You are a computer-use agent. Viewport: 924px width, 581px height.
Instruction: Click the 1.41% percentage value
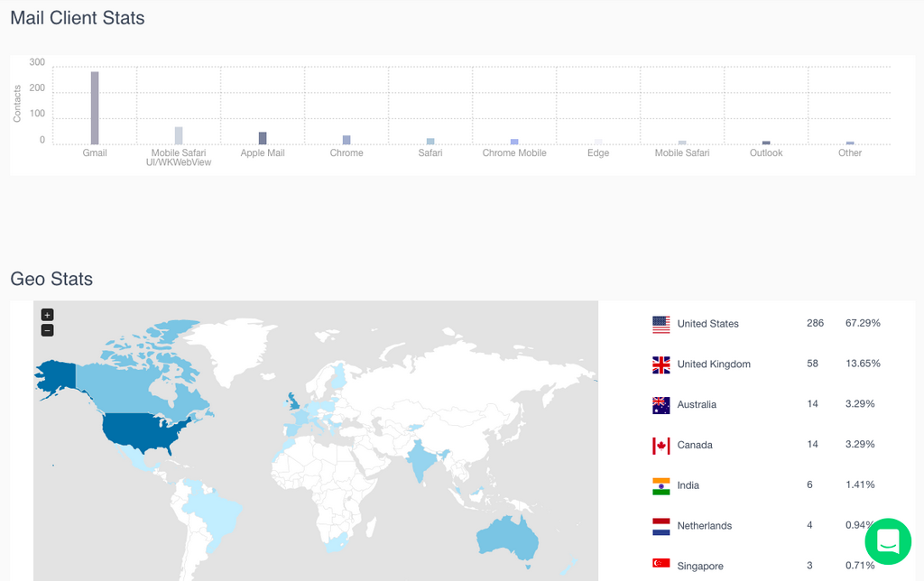tap(860, 485)
